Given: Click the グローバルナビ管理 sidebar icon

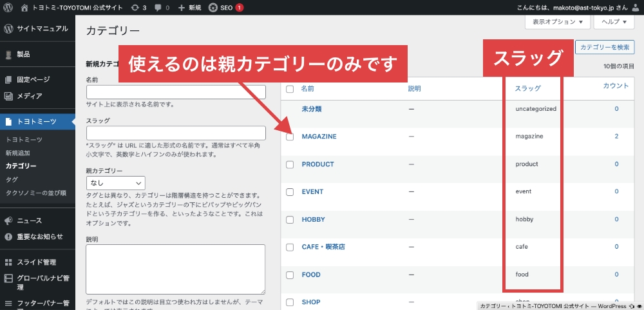Looking at the screenshot, I should (8, 278).
